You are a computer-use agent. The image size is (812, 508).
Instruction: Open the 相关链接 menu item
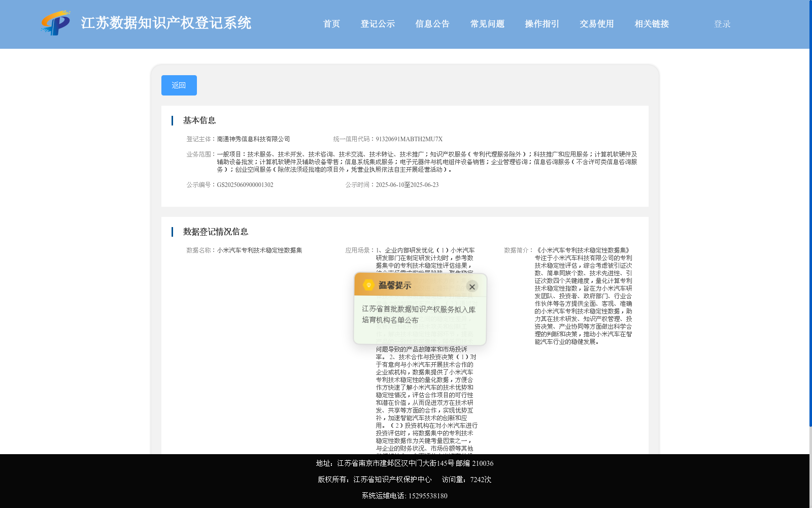pyautogui.click(x=652, y=24)
